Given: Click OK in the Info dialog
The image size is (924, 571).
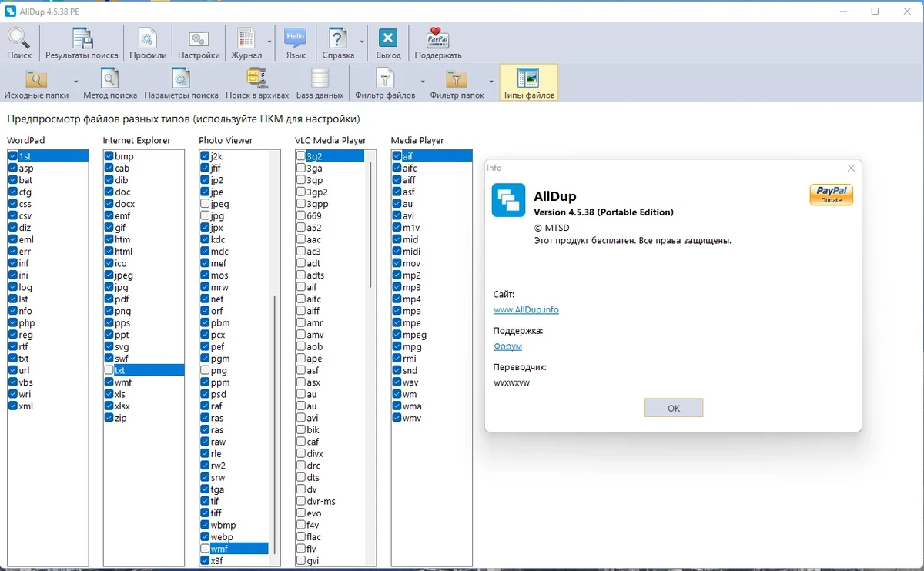Looking at the screenshot, I should coord(674,408).
